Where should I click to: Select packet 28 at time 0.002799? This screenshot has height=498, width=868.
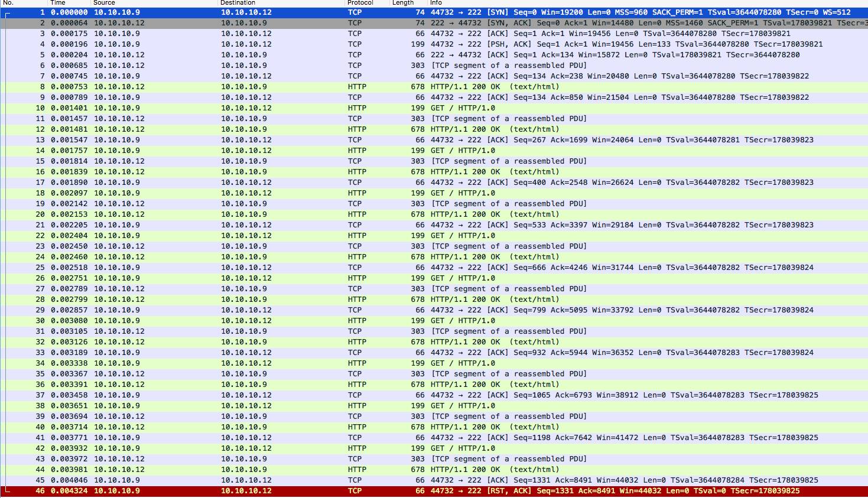pos(434,300)
